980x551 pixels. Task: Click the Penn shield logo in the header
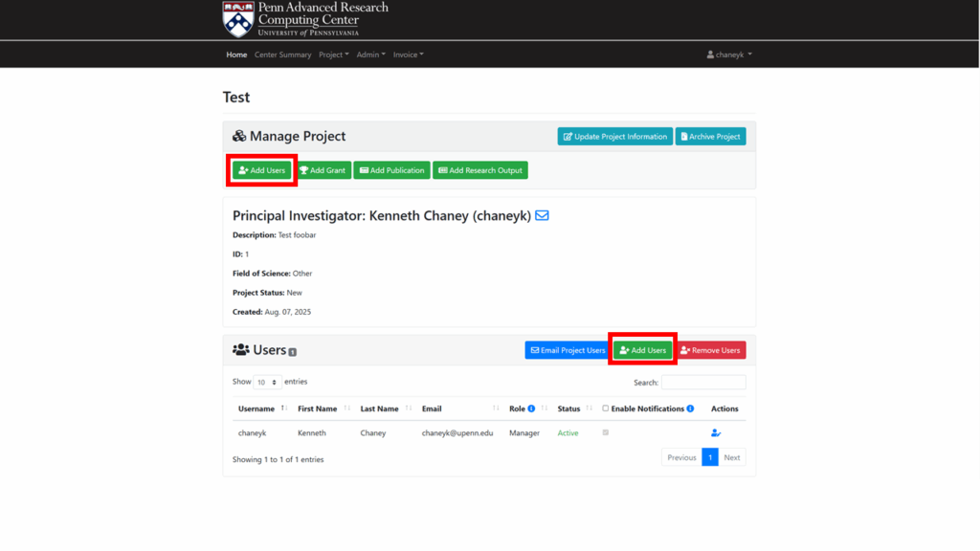coord(237,19)
